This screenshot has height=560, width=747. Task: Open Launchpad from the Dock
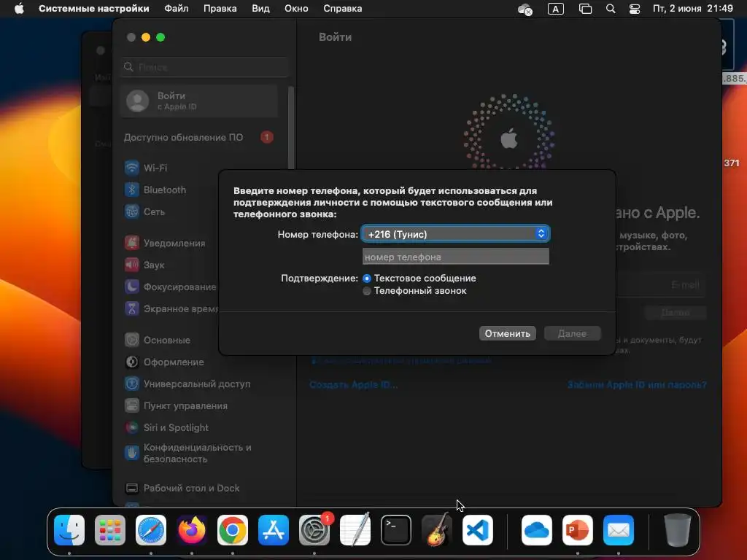[x=110, y=530]
